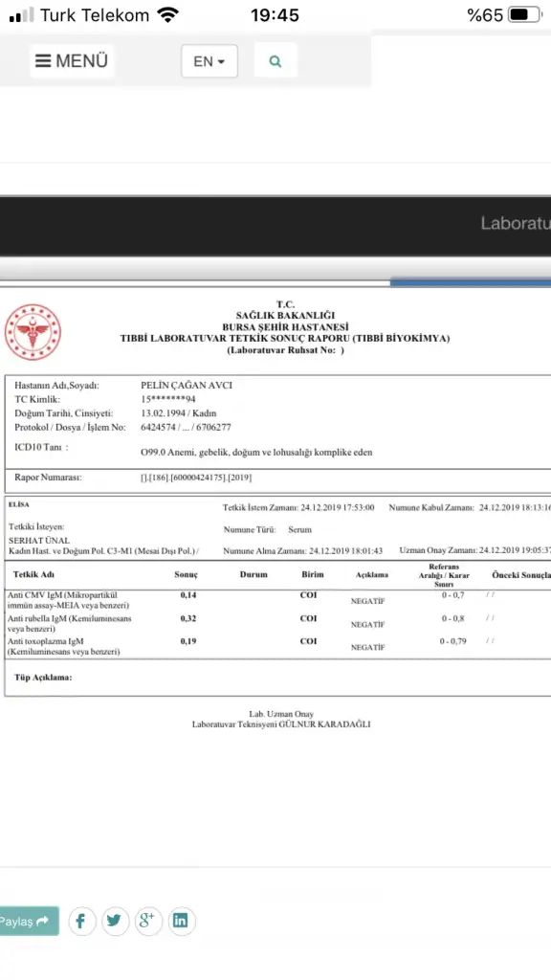
Task: Select the Rapor Numarası value
Action: point(196,478)
